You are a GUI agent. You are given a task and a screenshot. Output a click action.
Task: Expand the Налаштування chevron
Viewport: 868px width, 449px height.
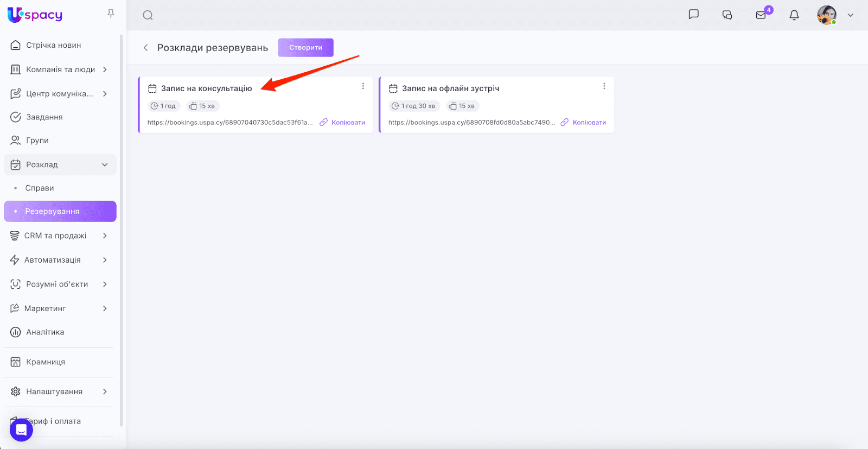click(105, 391)
